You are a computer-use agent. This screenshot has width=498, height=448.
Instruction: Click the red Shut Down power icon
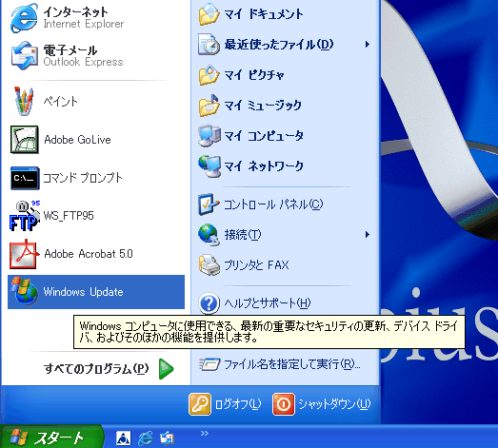pyautogui.click(x=284, y=404)
